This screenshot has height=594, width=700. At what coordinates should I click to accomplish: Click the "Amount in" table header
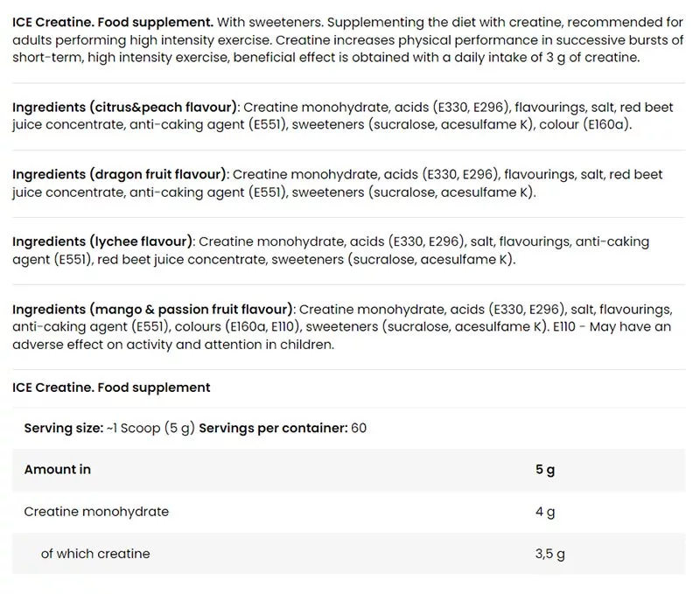pos(58,470)
